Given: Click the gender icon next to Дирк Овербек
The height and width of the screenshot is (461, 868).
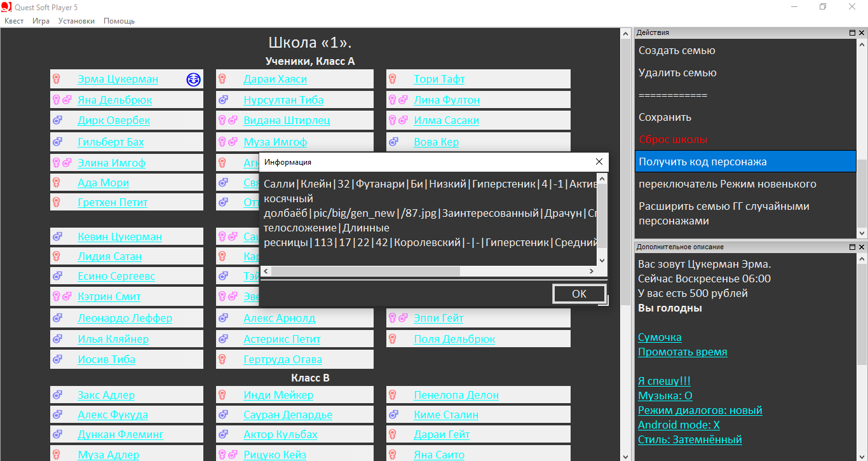Looking at the screenshot, I should pyautogui.click(x=57, y=121).
